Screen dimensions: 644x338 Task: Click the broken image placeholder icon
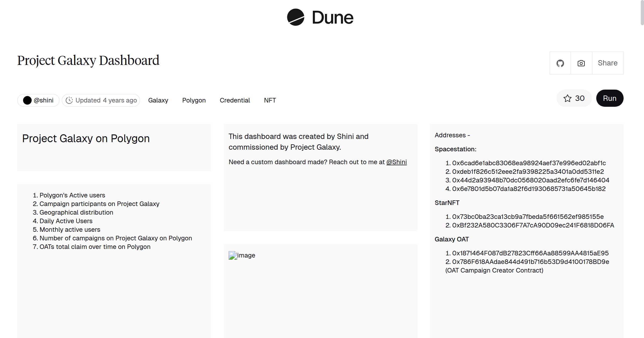233,255
